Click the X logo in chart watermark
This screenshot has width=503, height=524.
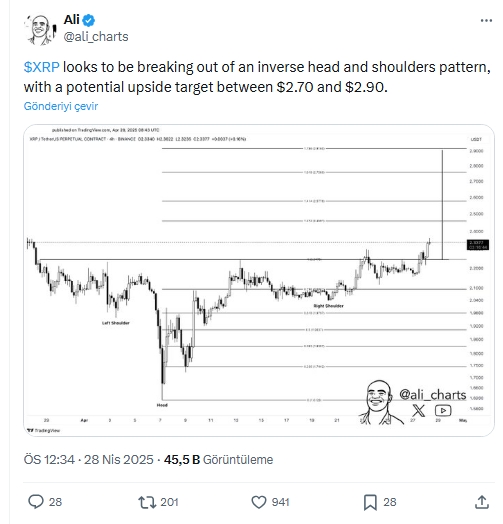point(418,410)
